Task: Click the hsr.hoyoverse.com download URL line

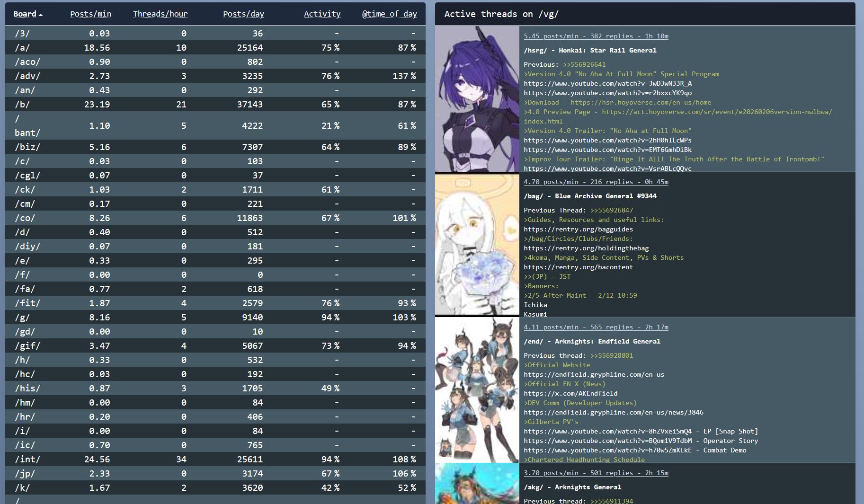Action: (617, 102)
